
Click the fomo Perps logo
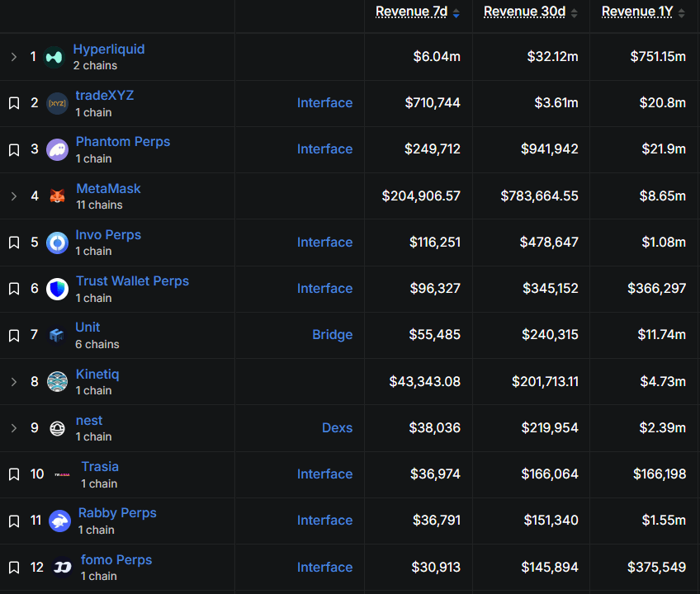(x=63, y=568)
